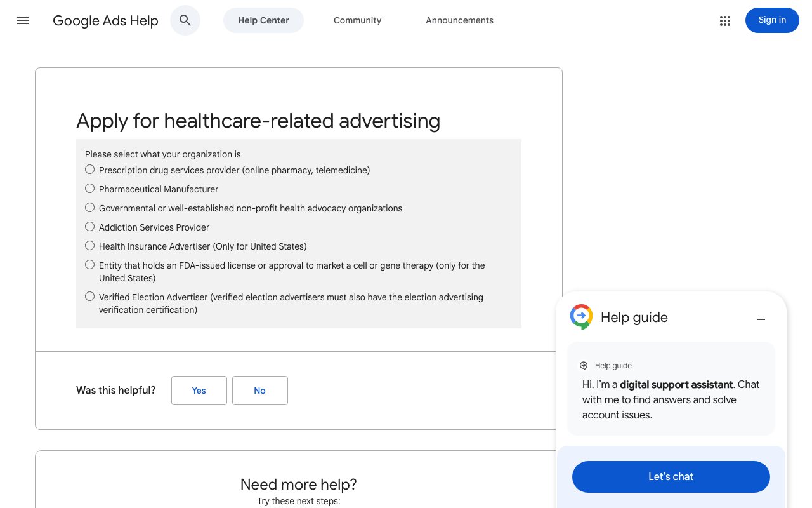Select Addiction Services Provider radio button
812x508 pixels.
[x=90, y=227]
